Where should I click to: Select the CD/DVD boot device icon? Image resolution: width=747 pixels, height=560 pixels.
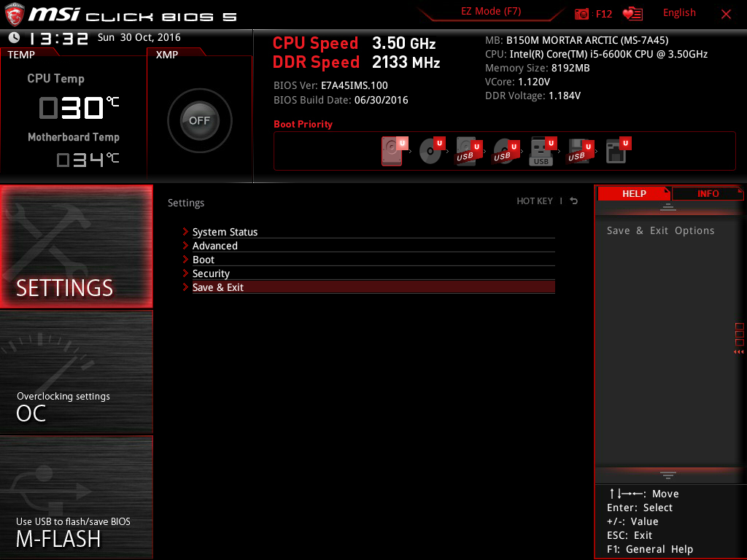432,151
